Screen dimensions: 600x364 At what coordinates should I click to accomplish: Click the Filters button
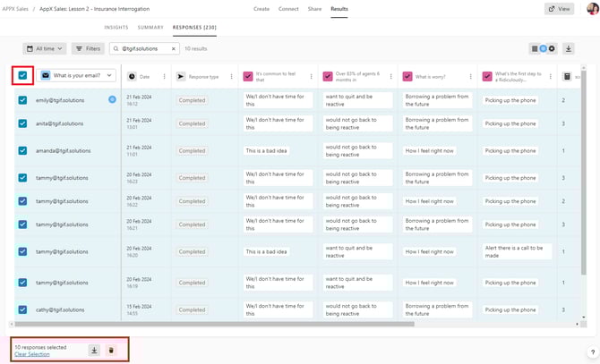point(88,48)
